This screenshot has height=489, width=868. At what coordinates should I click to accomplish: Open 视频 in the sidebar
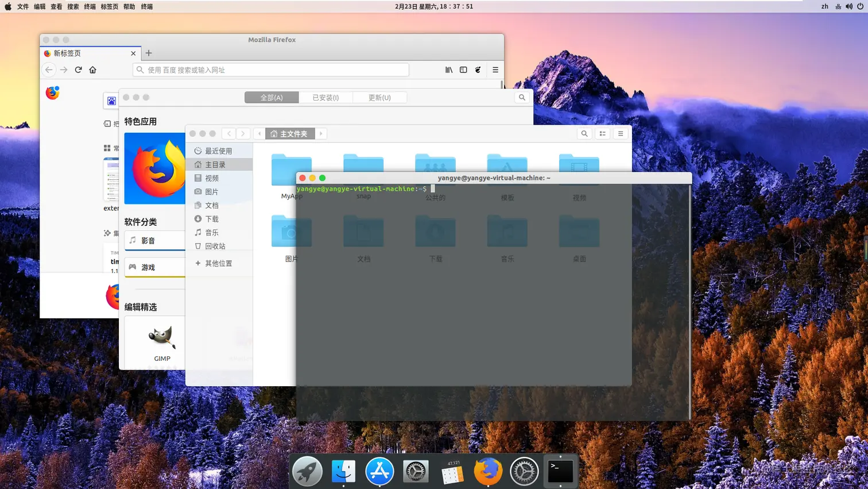(x=219, y=178)
